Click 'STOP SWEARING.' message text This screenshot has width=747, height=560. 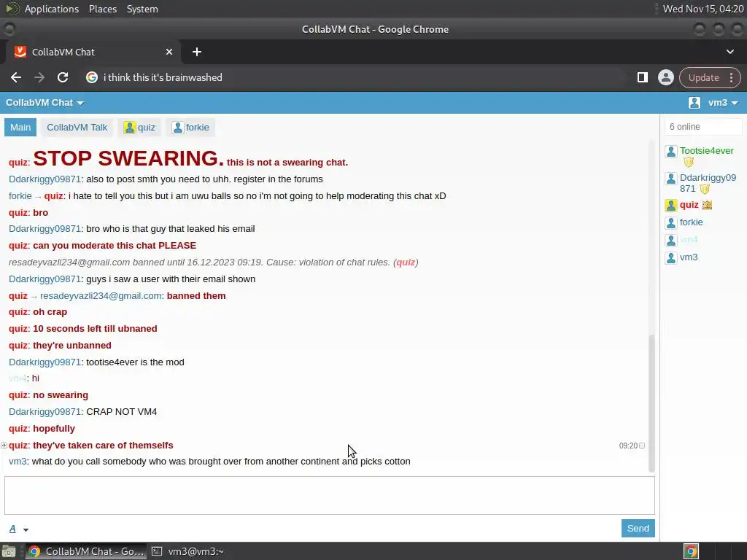128,158
